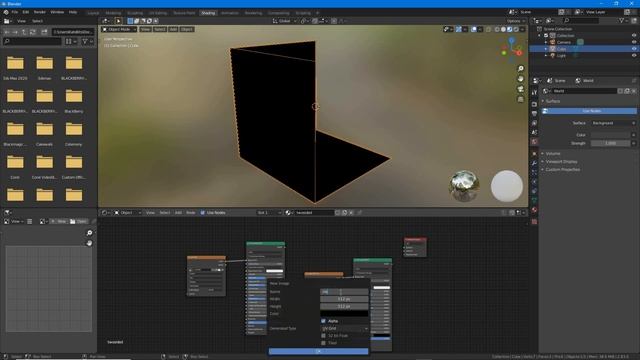Open the Object Mode dropdown in viewport
640x360 pixels.
coord(119,29)
